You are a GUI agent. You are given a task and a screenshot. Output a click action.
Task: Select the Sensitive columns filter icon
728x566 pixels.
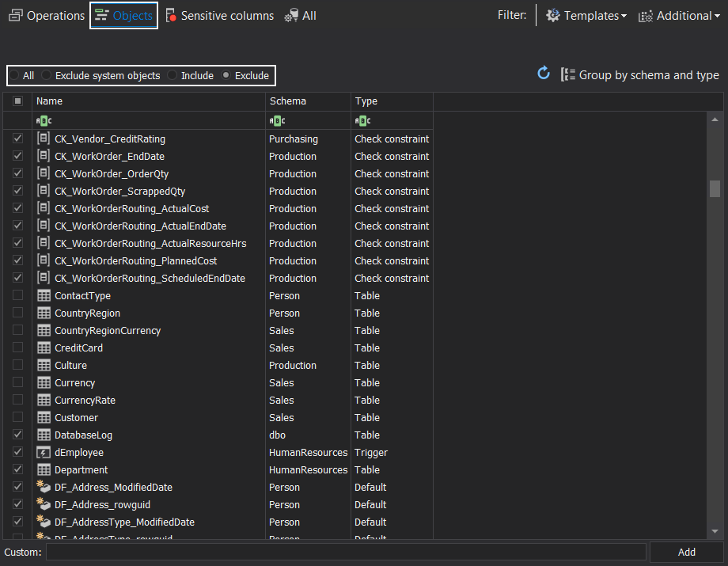click(x=171, y=16)
